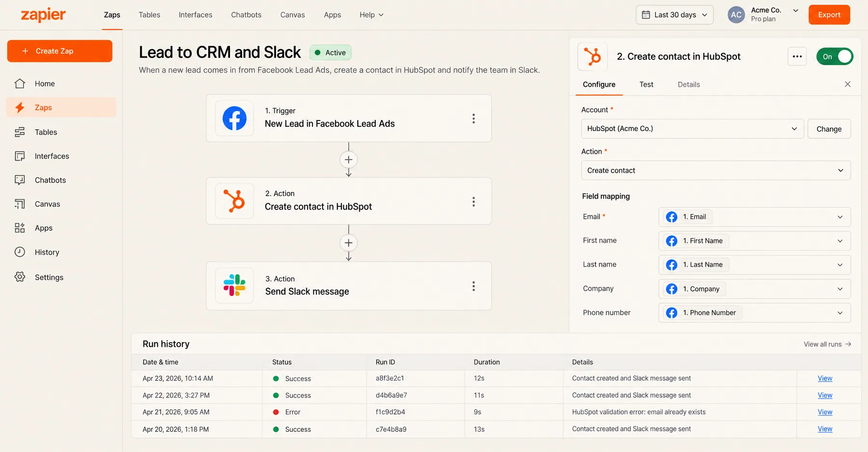Open Canvas in the left sidebar
This screenshot has height=452, width=868.
[x=61, y=204]
